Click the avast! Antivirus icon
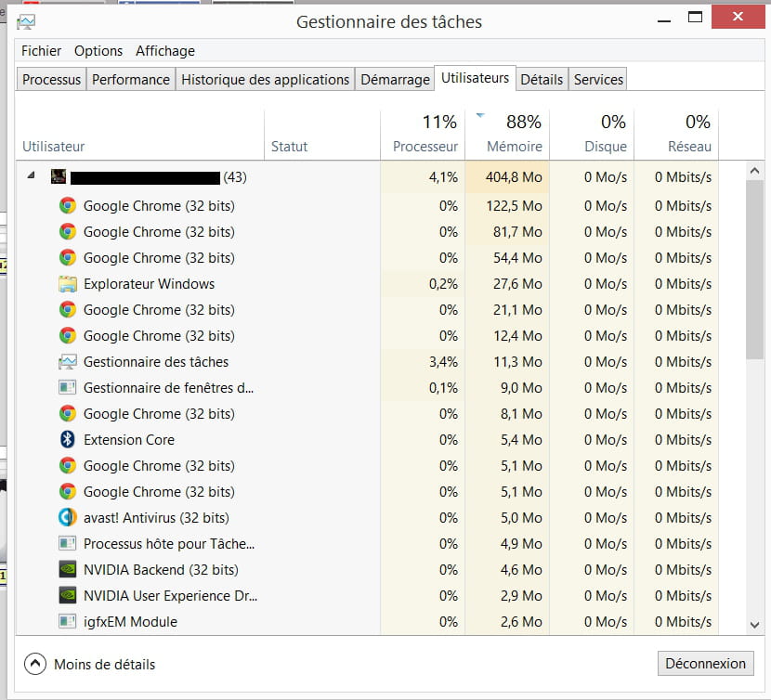Image resolution: width=771 pixels, height=700 pixels. point(67,518)
